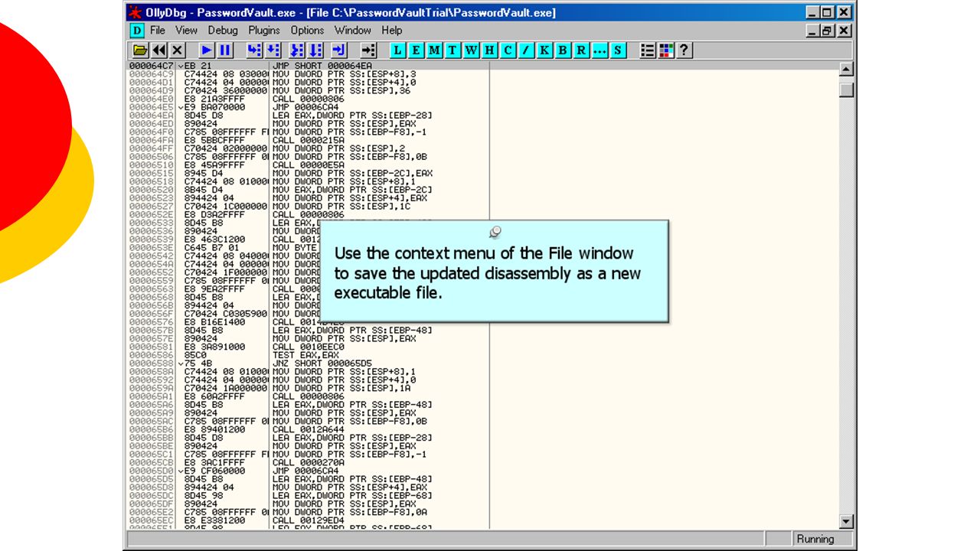980x551 pixels.
Task: Click the scrollbar up arrow
Action: pos(846,70)
